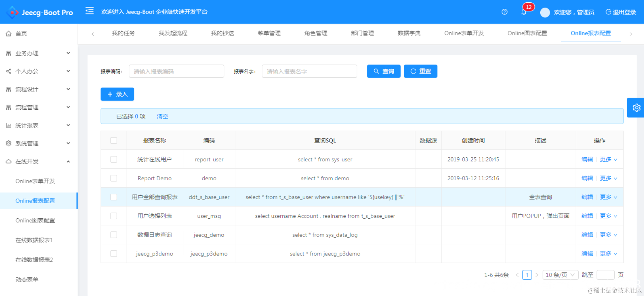The width and height of the screenshot is (644, 296).
Task: Toggle the select-all header checkbox
Action: click(114, 140)
